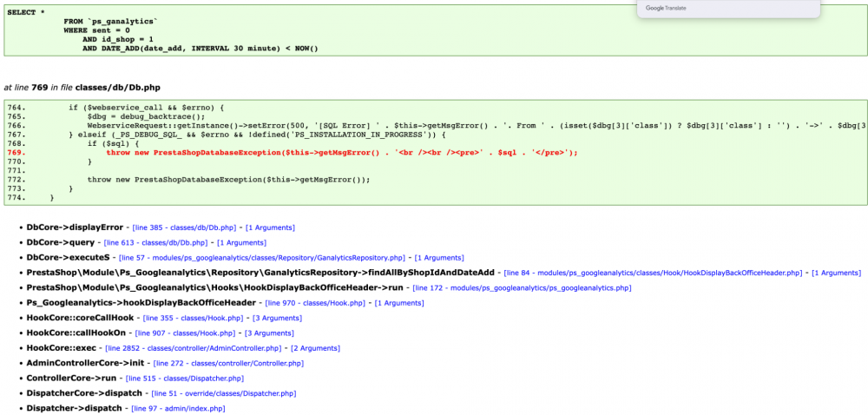Open line 272 classes/controller/Controller.php link

(228, 364)
